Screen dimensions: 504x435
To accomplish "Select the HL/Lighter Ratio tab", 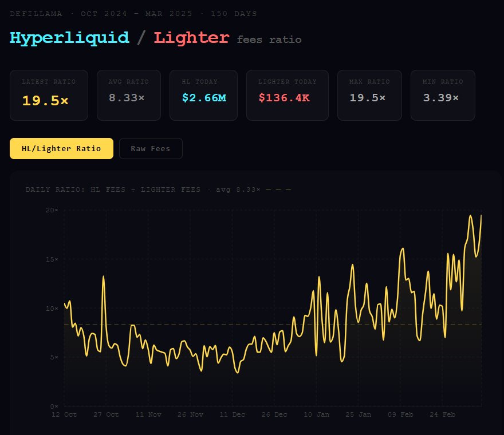I will (x=61, y=148).
